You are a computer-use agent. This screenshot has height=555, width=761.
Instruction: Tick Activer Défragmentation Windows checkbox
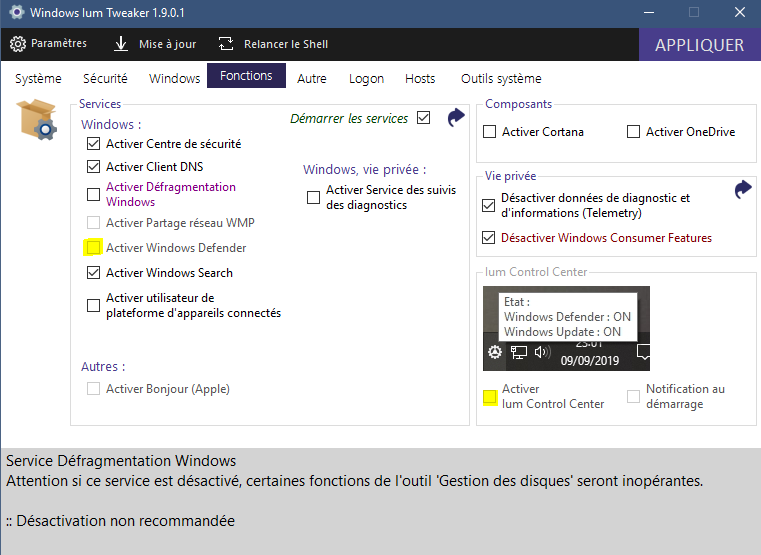point(94,194)
